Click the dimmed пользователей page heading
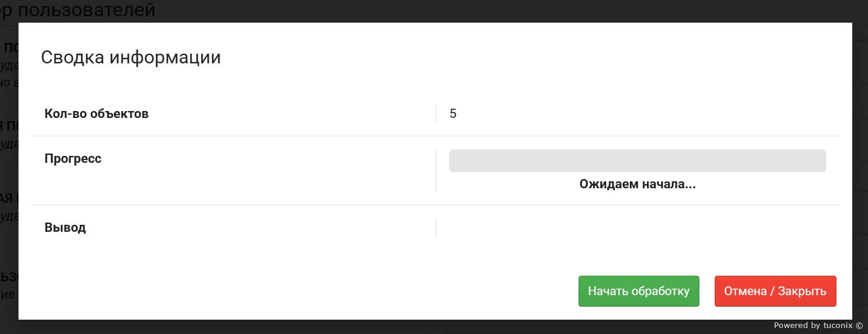 [x=86, y=10]
